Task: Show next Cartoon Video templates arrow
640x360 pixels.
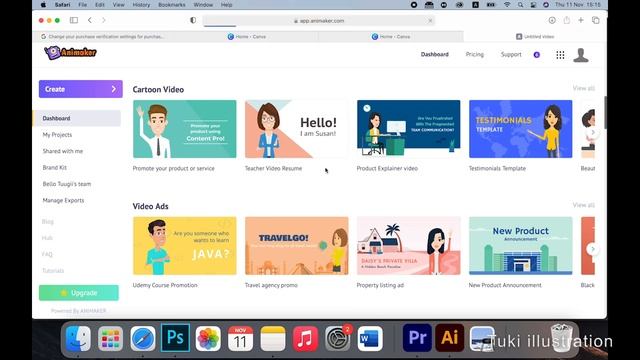Action: [x=593, y=132]
